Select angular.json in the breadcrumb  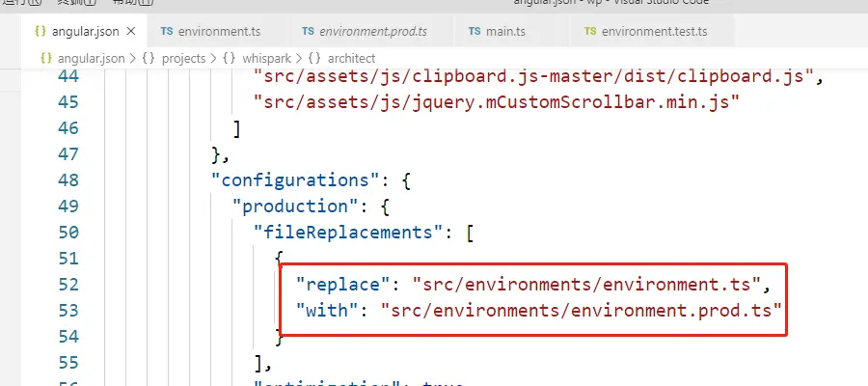pos(91,58)
